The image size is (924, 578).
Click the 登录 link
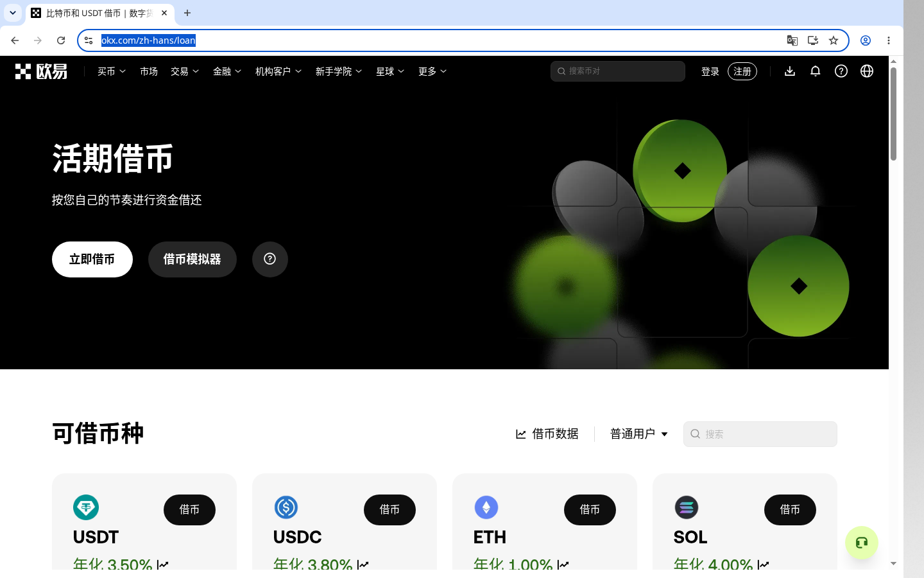tap(710, 71)
